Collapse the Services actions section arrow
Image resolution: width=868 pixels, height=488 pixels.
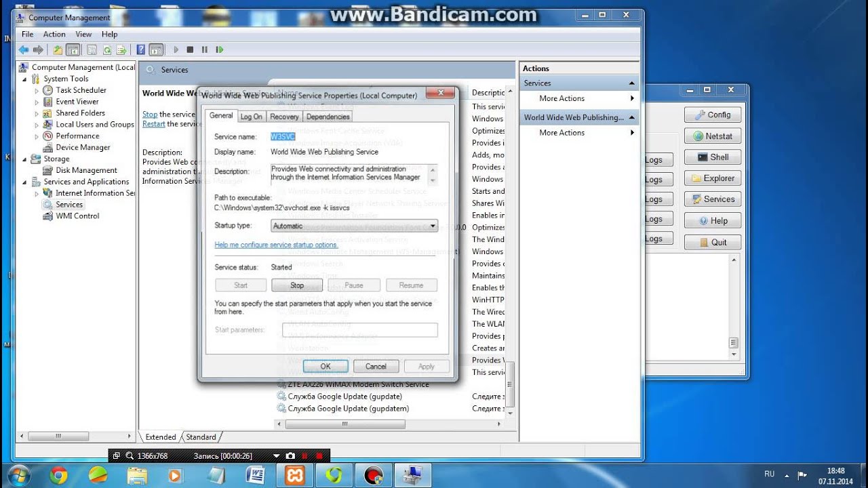click(x=632, y=83)
